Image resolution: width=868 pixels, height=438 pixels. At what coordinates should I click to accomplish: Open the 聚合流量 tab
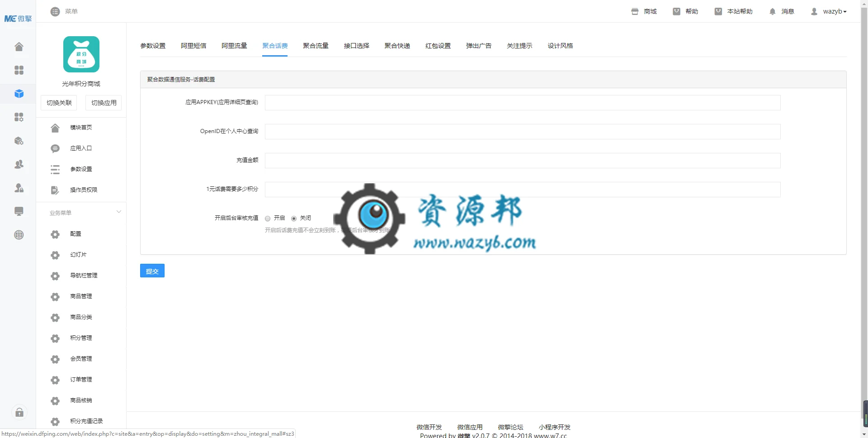316,46
